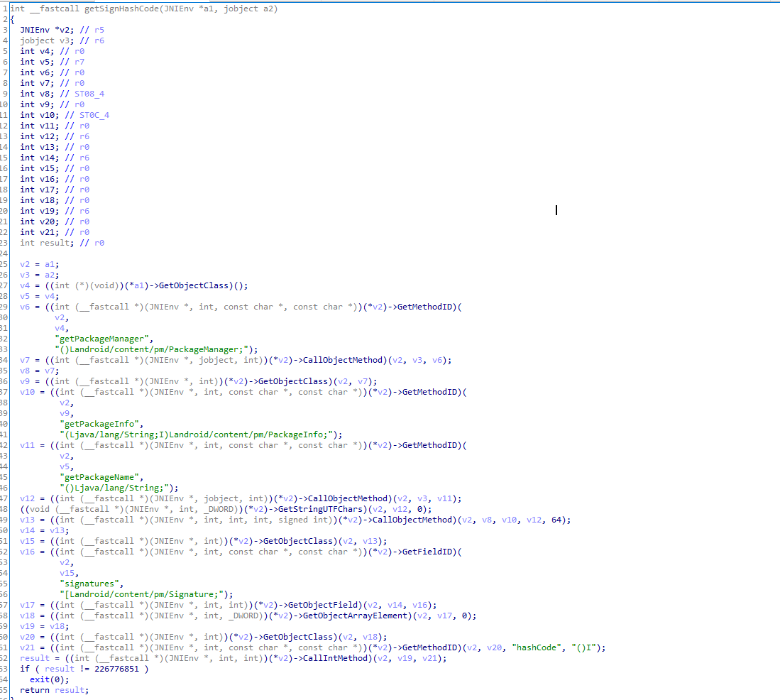Click the "[Landroid/content/pm/Signature;" string
This screenshot has width=780, height=700.
point(146,594)
